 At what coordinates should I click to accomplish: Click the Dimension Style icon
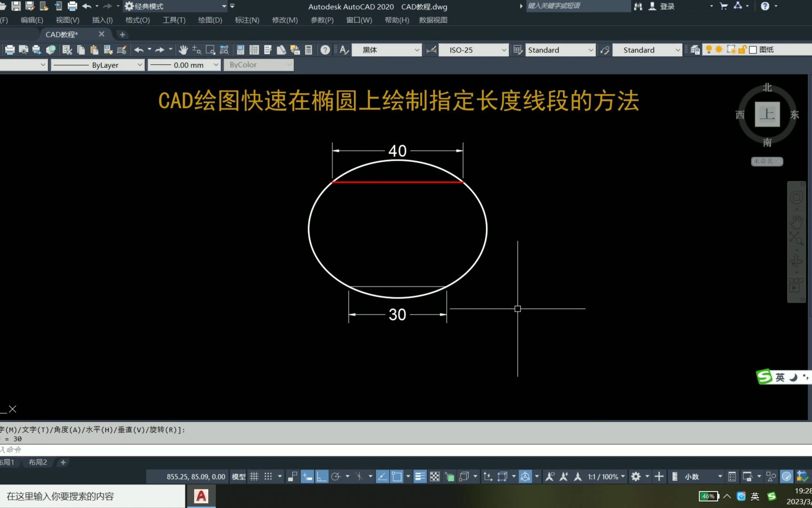pyautogui.click(x=431, y=50)
